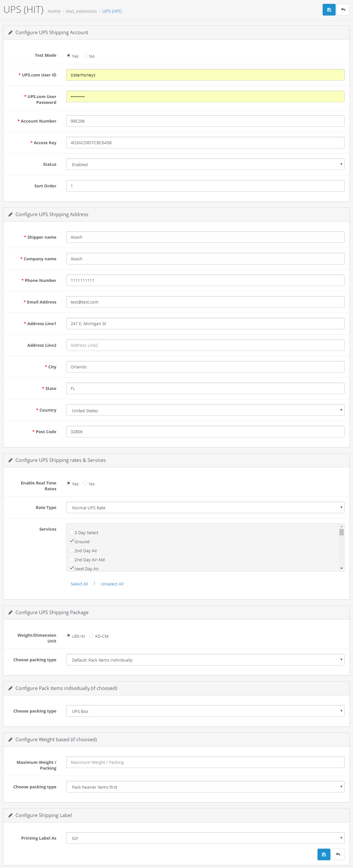
Task: Click the City field
Action: [x=205, y=367]
